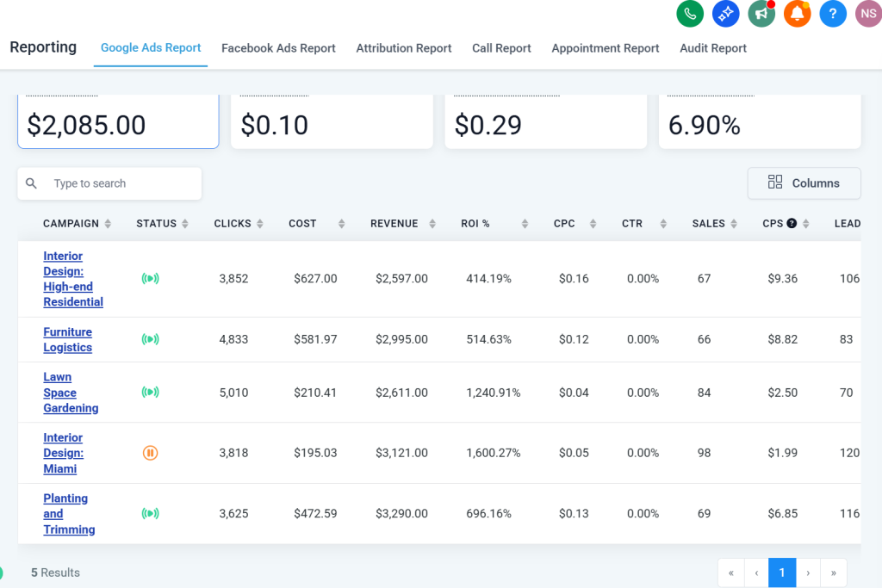Switch to Facebook Ads Report tab
882x588 pixels.
pyautogui.click(x=278, y=48)
